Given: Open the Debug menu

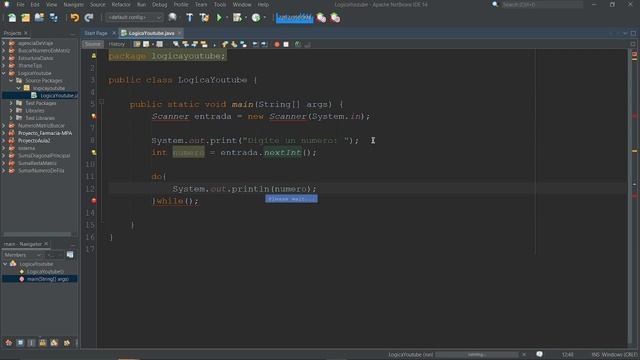Looking at the screenshot, I should point(160,4).
